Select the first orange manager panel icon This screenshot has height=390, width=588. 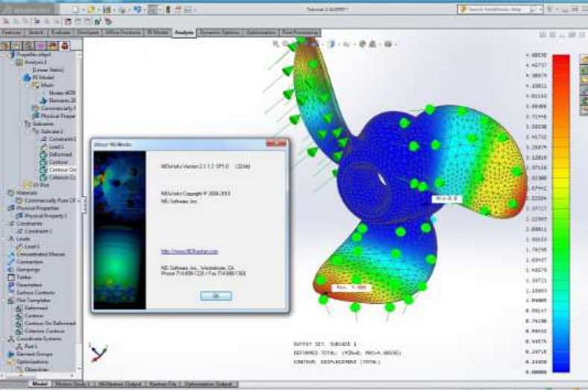pyautogui.click(x=5, y=45)
